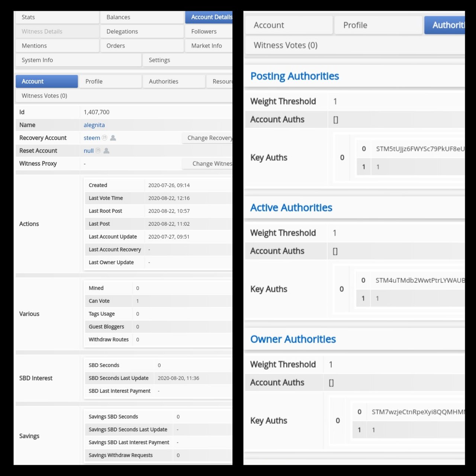
Task: Select posting key starting STM5tUJjz6FWYSc79
Action: [420, 149]
